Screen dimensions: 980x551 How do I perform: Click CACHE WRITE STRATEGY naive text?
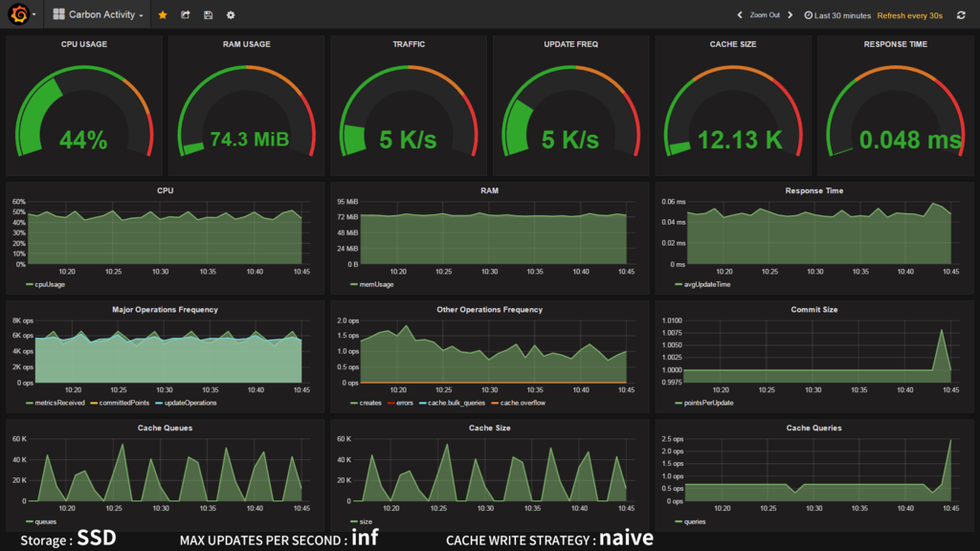pos(550,539)
